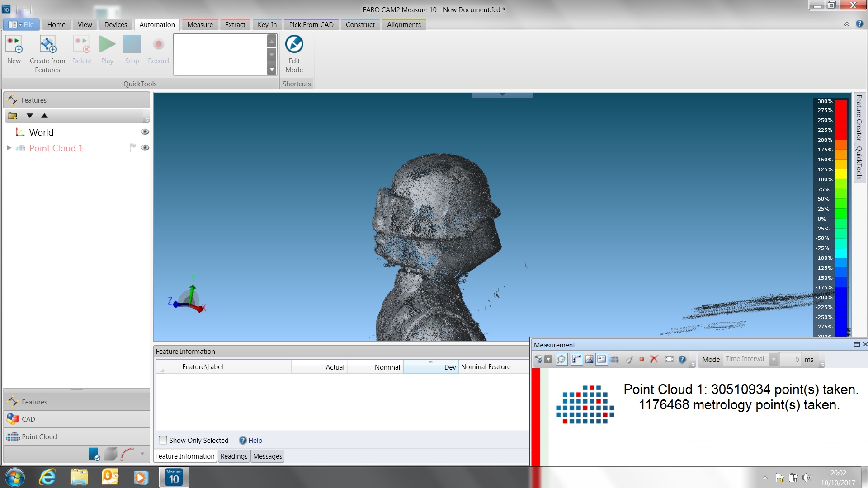Toggle the ruler icon in Measurement toolbar
The width and height of the screenshot is (868, 488).
(576, 360)
